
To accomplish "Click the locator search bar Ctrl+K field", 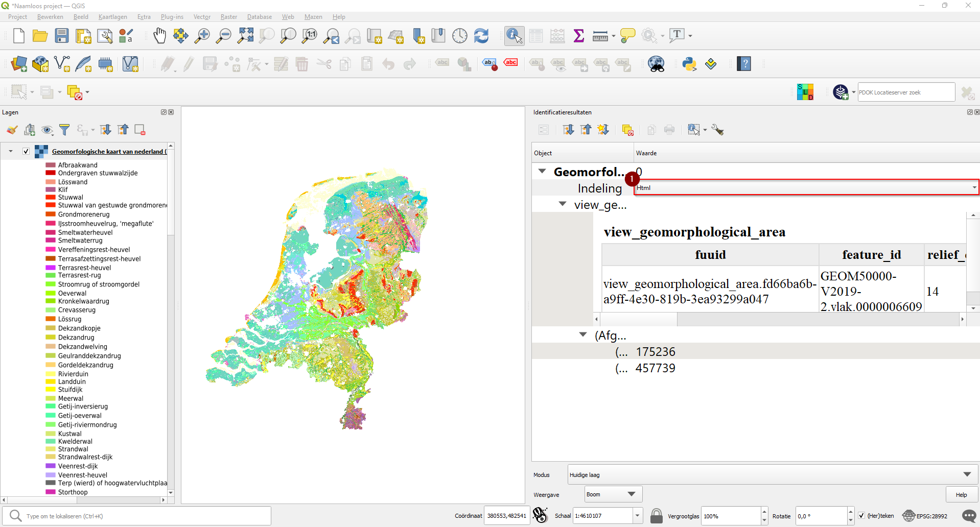I will [x=137, y=516].
